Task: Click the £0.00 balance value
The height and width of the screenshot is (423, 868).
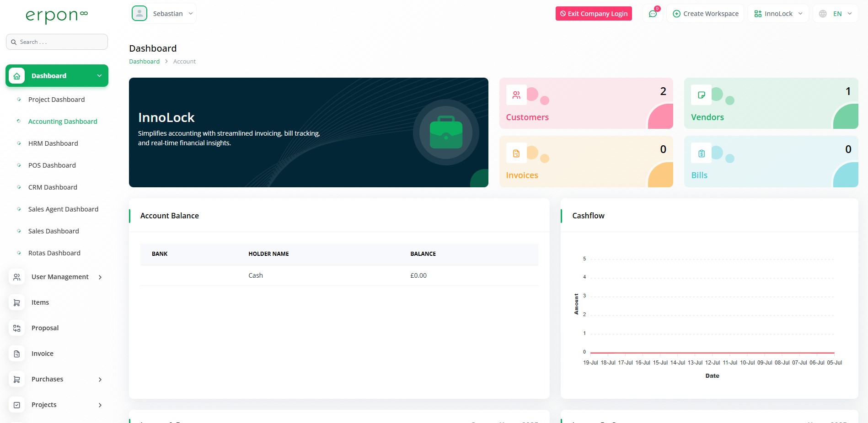Action: pyautogui.click(x=418, y=275)
